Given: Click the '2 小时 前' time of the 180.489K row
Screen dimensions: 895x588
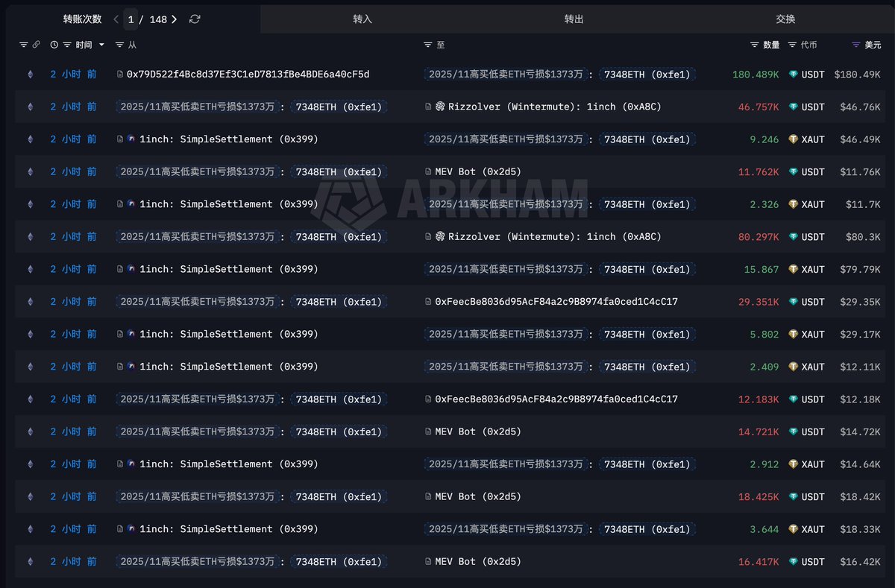Looking at the screenshot, I should [x=73, y=75].
